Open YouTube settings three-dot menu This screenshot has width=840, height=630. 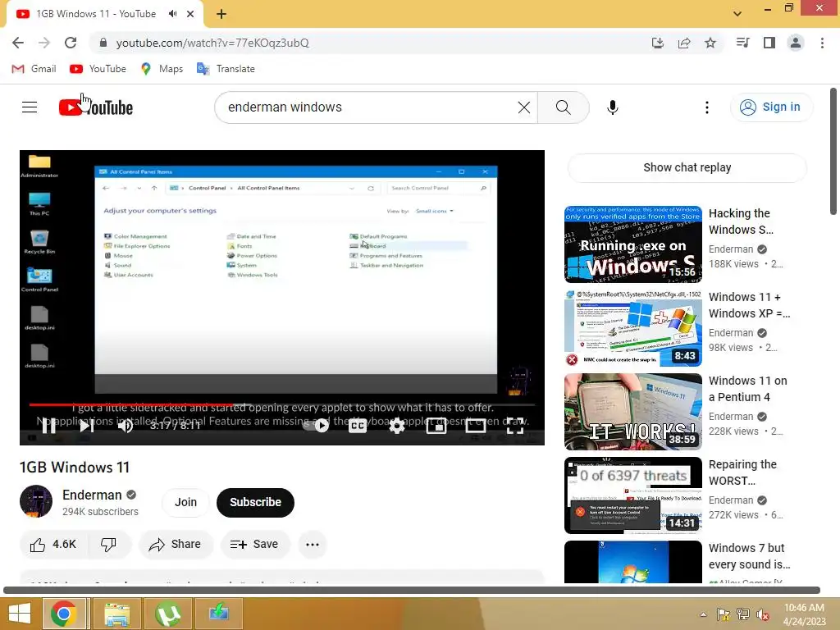[x=706, y=107]
